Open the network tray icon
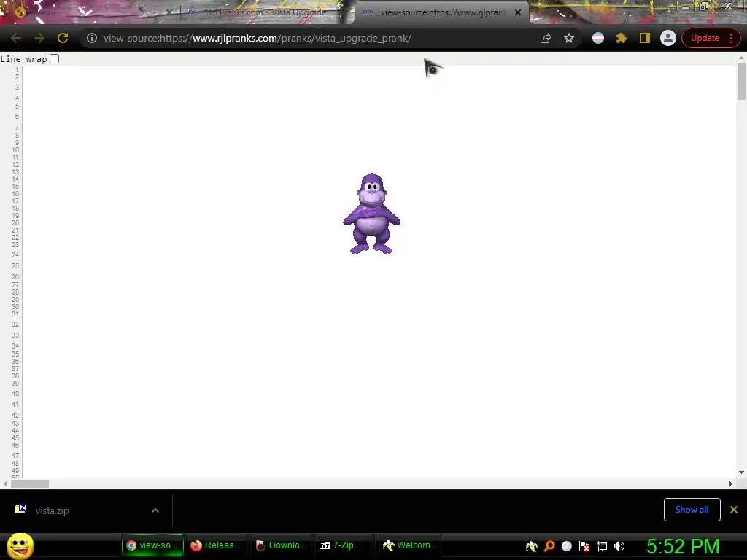Screen dimensions: 747x560 602,546
